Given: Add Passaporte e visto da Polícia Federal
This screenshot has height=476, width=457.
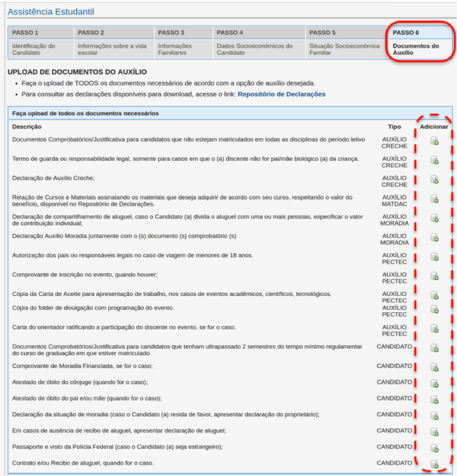Looking at the screenshot, I should [434, 449].
